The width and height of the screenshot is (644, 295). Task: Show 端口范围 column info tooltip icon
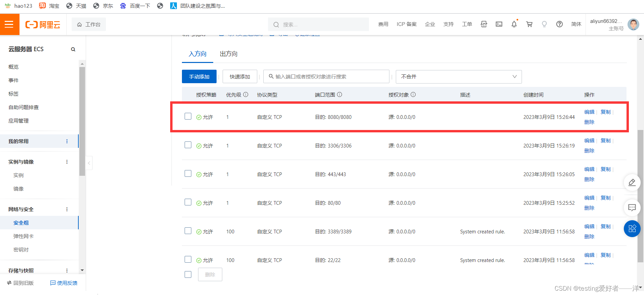(340, 95)
